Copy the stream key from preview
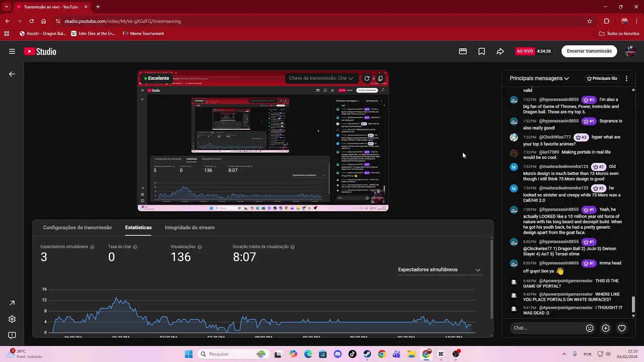This screenshot has height=362, width=644. pos(380,78)
